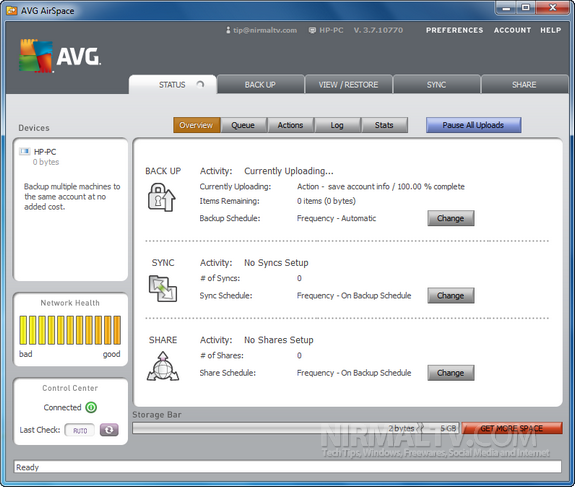This screenshot has height=487, width=575.
Task: Click the '0 bytes' device size text
Action: click(x=46, y=162)
